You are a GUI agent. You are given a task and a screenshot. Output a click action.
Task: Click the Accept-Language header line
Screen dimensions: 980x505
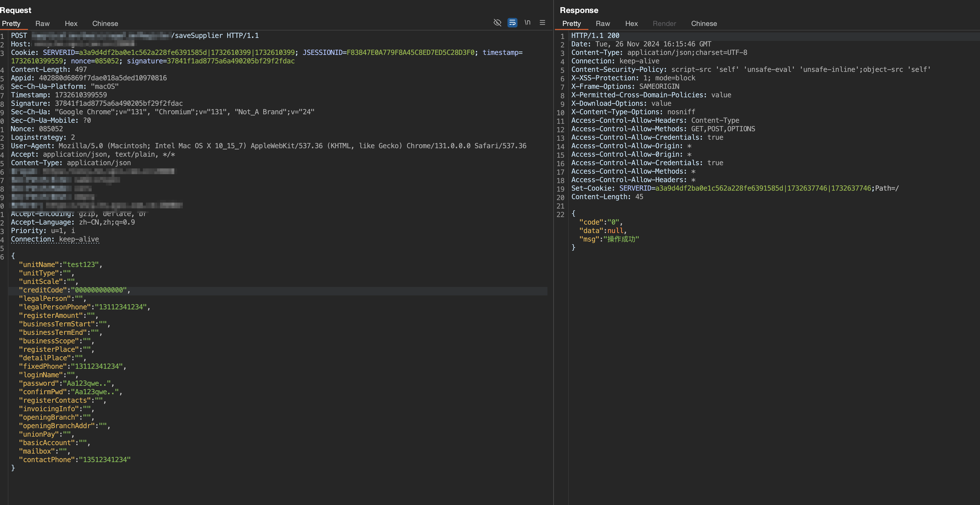point(73,222)
